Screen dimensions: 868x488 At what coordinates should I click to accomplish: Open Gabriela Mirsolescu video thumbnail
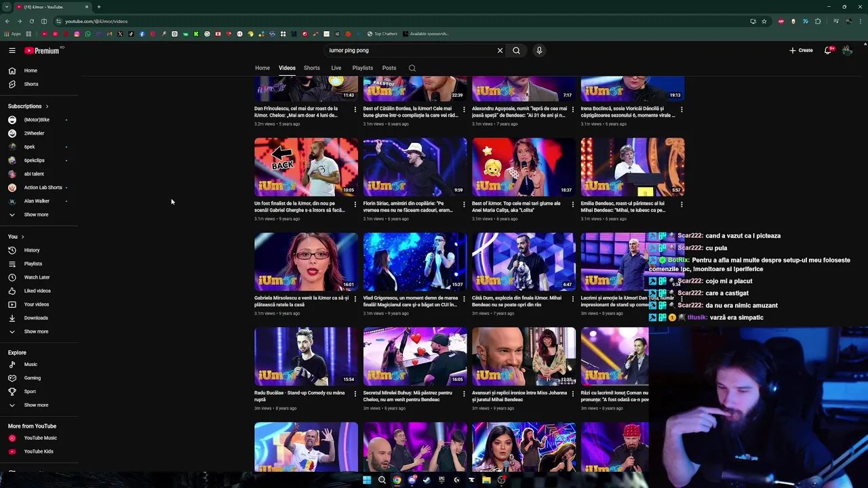[306, 262]
